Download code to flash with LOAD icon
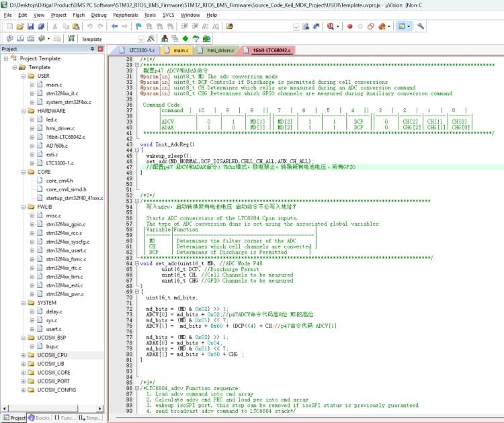Viewport: 504px width, 423px height. tap(71, 38)
